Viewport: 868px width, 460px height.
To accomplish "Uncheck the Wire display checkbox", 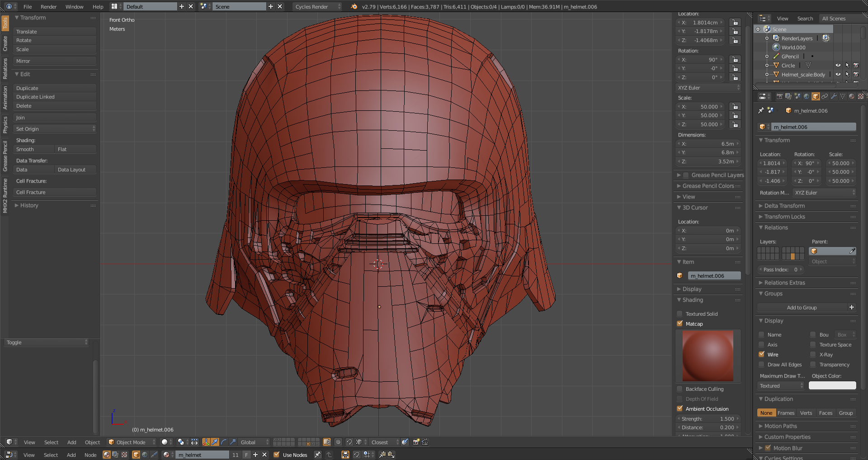I will tap(761, 354).
